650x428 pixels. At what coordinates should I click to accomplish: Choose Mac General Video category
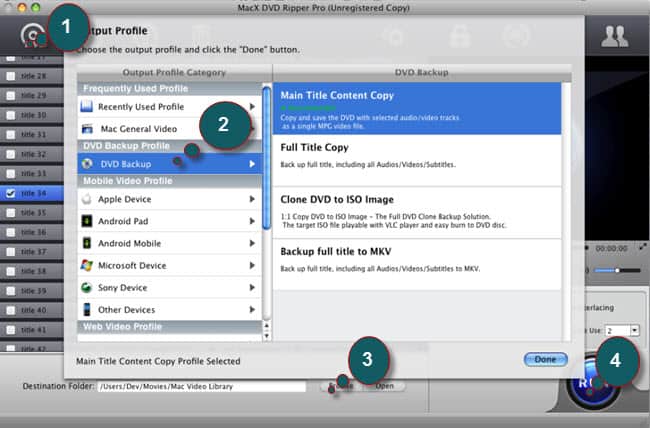coord(170,129)
